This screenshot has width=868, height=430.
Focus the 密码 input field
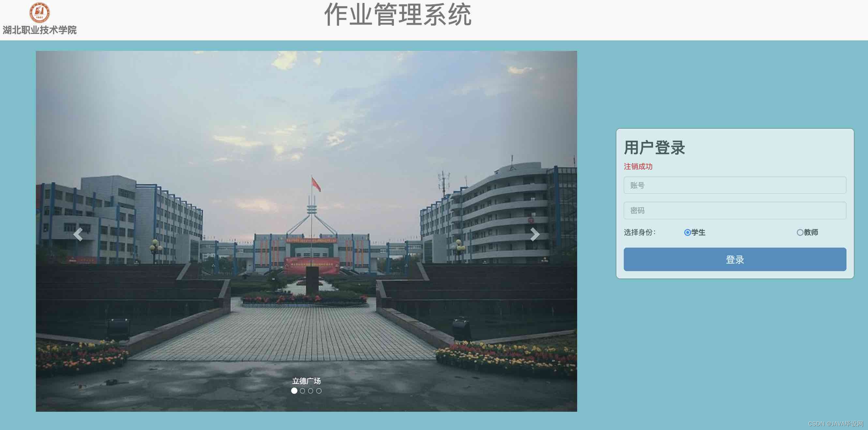(x=735, y=210)
